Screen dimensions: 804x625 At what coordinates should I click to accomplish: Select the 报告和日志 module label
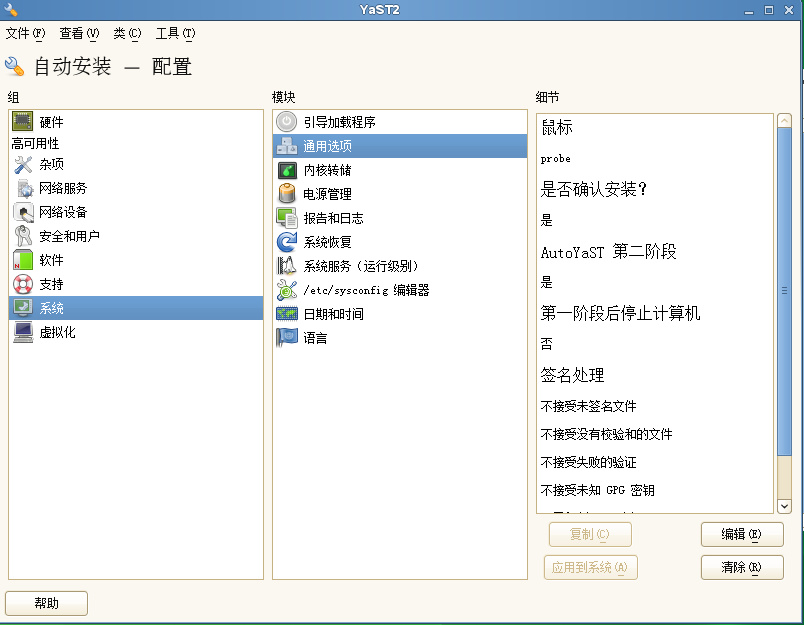coord(333,218)
